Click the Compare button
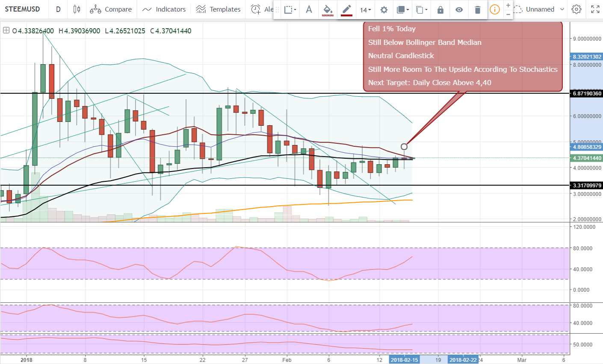Viewport: 603px width, 364px height. 111,9
